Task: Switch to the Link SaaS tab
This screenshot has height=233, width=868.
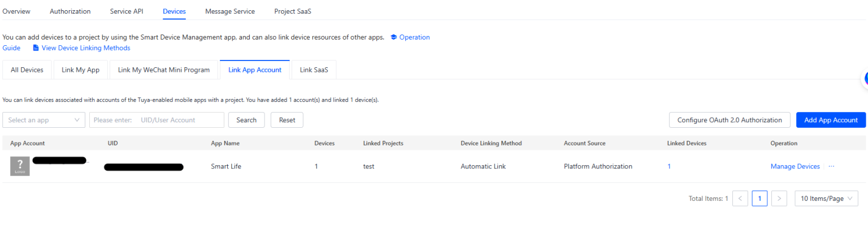Action: (x=314, y=70)
